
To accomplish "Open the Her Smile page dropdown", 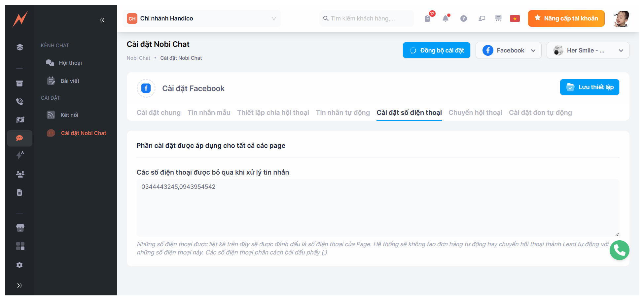I will (x=588, y=50).
